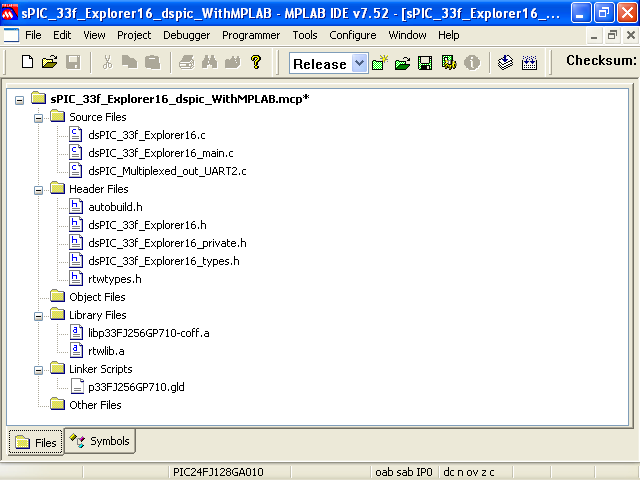This screenshot has width=640, height=480.
Task: Minimize the inner project window
Action: (x=594, y=36)
